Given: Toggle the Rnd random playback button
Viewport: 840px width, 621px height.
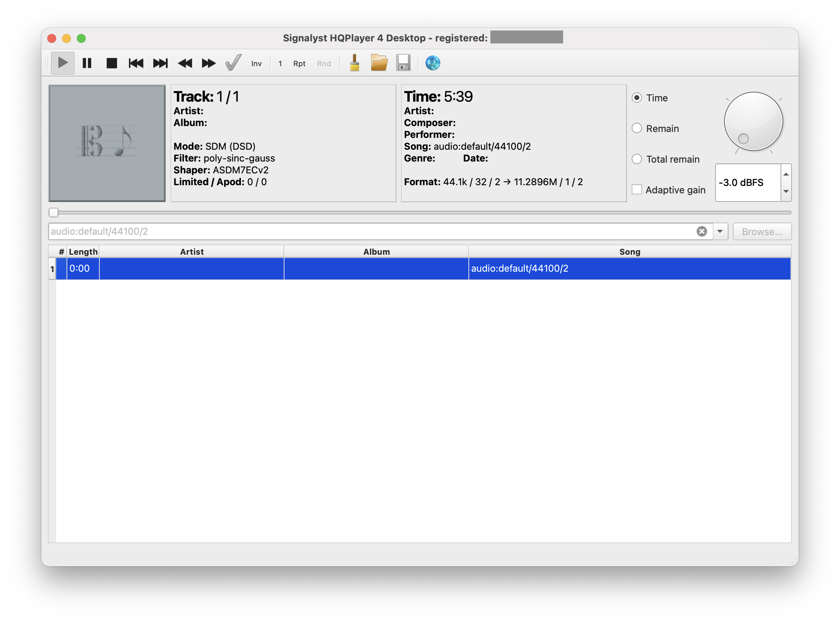Looking at the screenshot, I should (x=324, y=64).
